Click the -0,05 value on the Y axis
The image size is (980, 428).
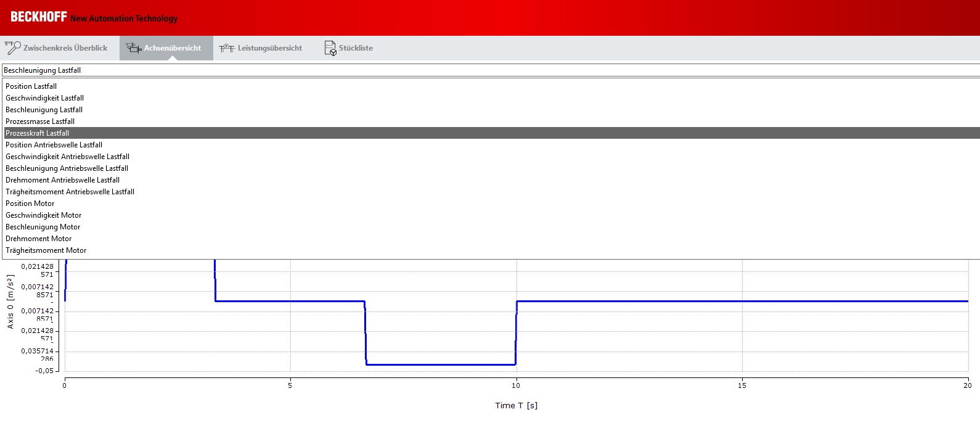pyautogui.click(x=44, y=371)
